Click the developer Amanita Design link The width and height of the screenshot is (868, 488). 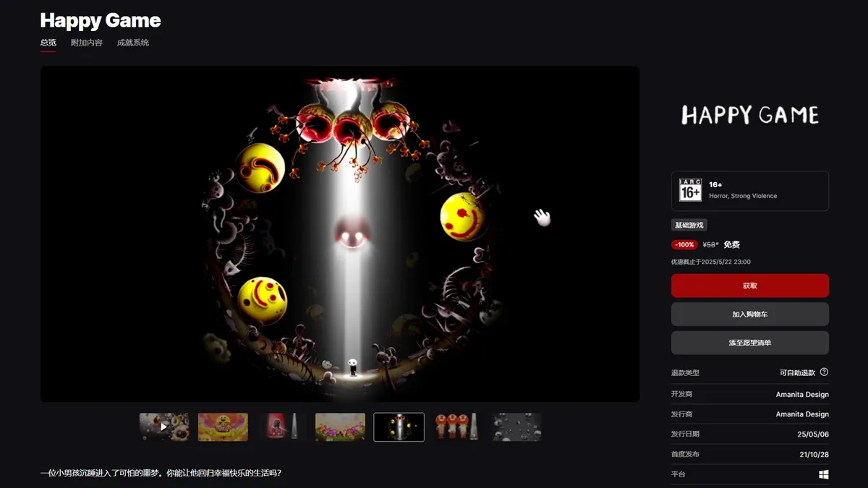pos(802,395)
